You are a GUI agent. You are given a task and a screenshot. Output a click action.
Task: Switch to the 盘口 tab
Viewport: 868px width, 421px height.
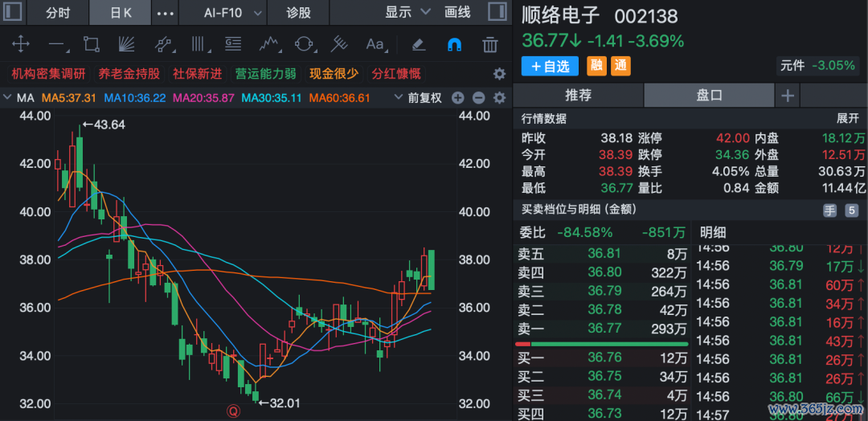click(709, 95)
